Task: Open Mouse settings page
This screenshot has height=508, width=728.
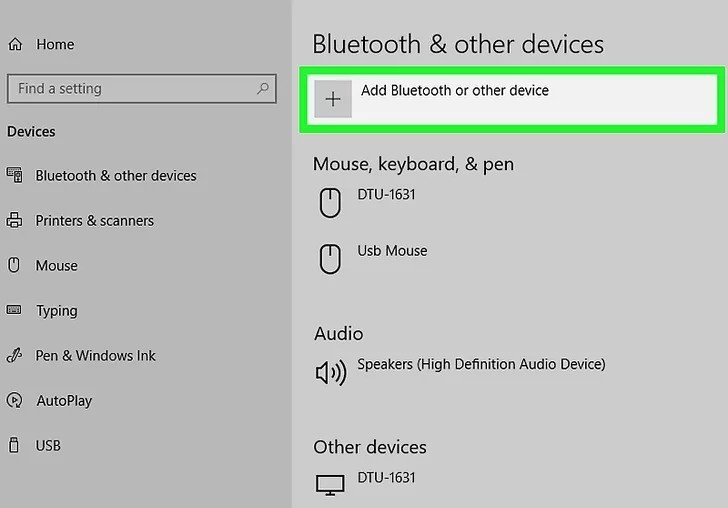Action: click(57, 266)
